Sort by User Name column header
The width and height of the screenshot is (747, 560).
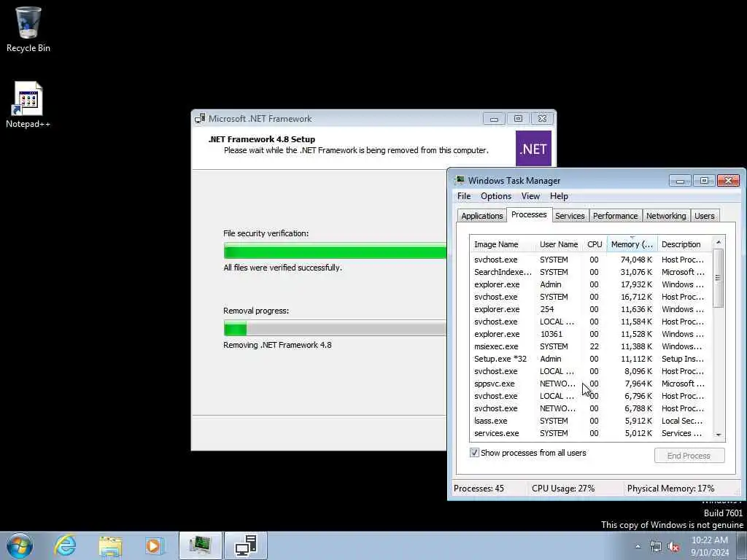pos(560,244)
